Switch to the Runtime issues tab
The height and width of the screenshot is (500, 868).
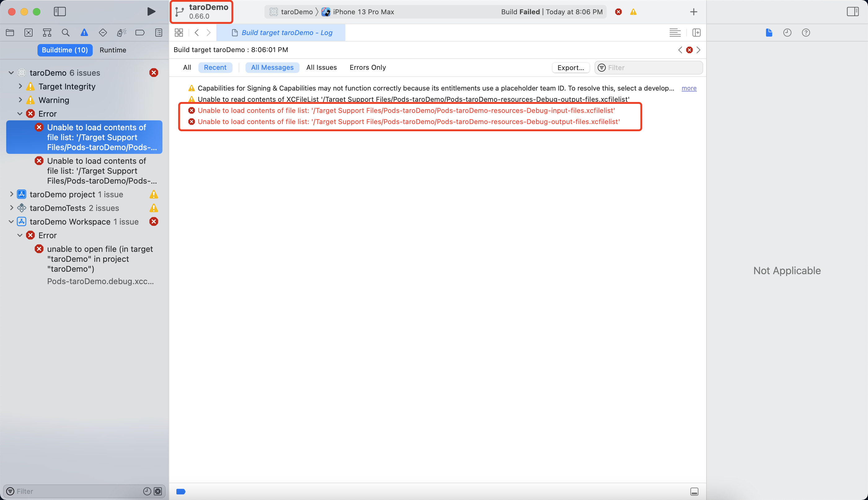[113, 50]
